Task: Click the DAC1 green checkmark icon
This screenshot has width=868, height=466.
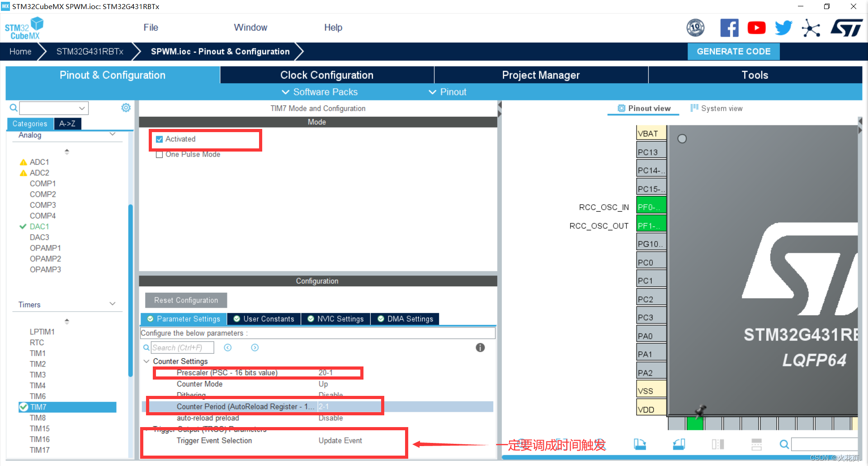Action: pyautogui.click(x=23, y=226)
